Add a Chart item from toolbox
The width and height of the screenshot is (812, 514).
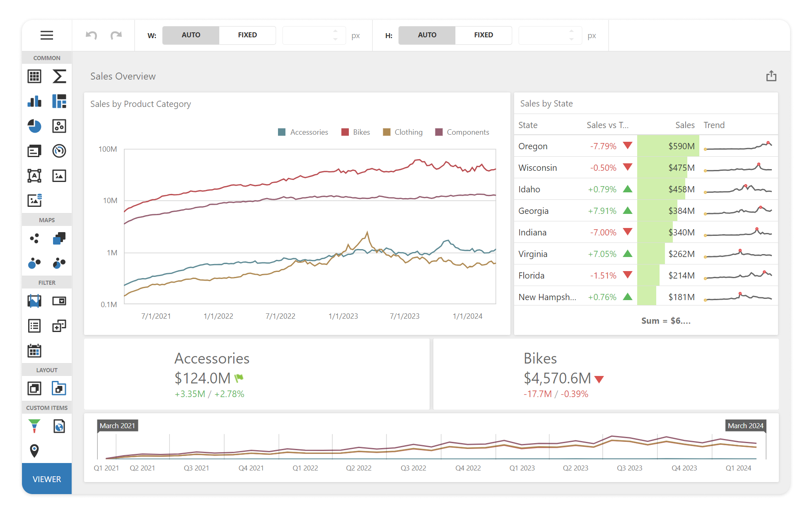(x=34, y=101)
